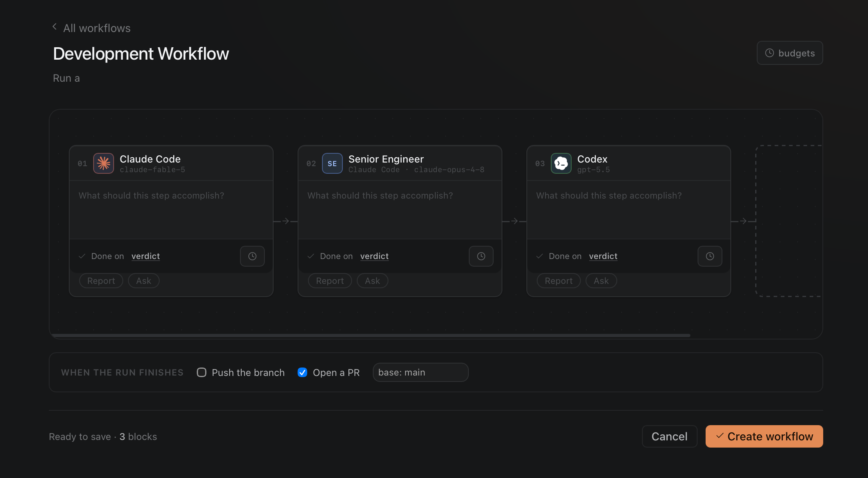The image size is (868, 478).
Task: Click the Claude Code step prompt field
Action: click(171, 210)
